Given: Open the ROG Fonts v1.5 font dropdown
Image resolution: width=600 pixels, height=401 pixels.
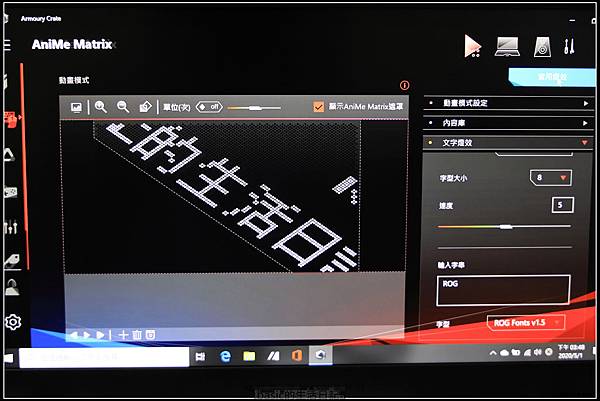Looking at the screenshot, I should (526, 323).
